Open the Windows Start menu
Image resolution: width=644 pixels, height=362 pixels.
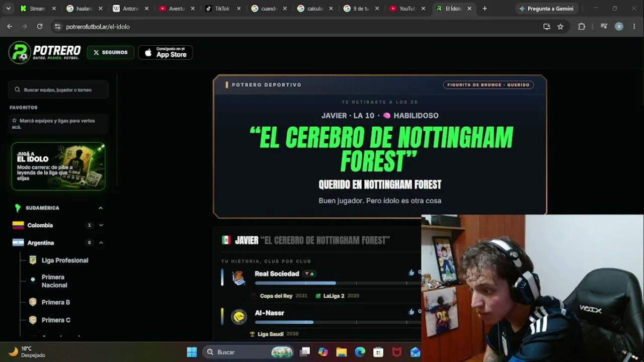192,352
